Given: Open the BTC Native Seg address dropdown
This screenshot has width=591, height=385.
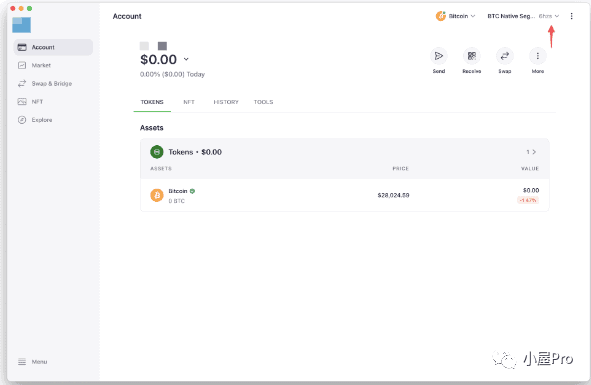Looking at the screenshot, I should pos(523,16).
